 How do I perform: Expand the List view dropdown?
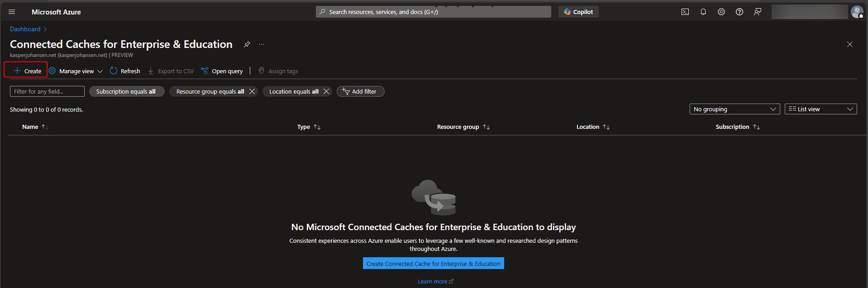tap(820, 109)
